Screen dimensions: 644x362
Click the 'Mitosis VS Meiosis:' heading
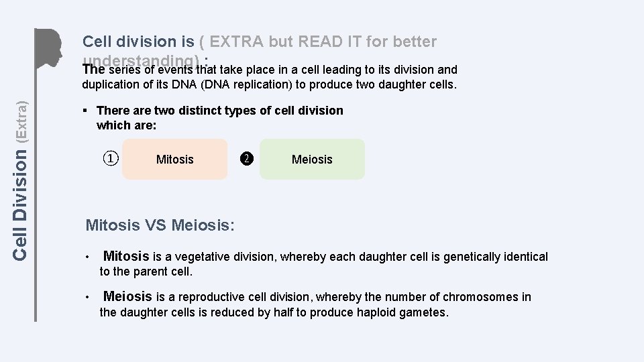pos(160,225)
